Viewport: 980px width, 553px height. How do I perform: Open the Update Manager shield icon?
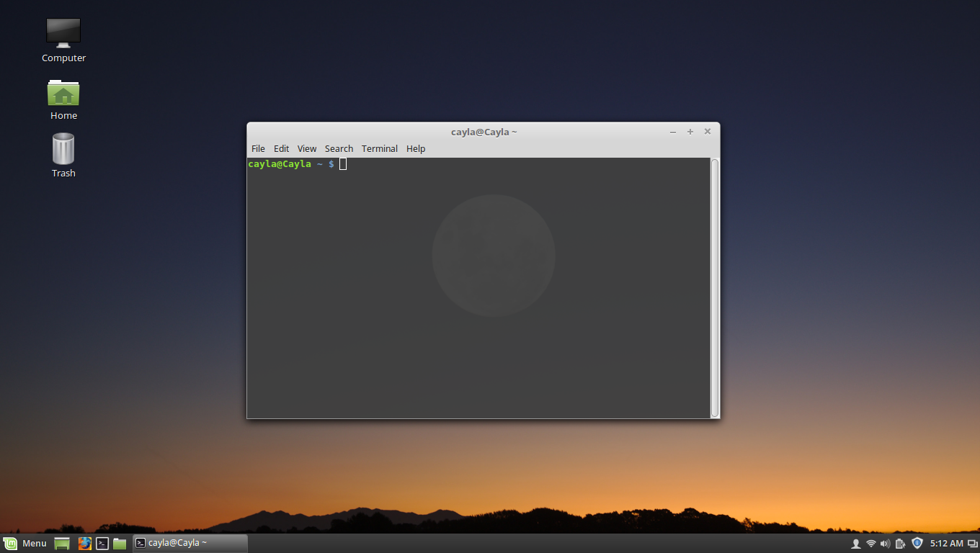pyautogui.click(x=916, y=542)
